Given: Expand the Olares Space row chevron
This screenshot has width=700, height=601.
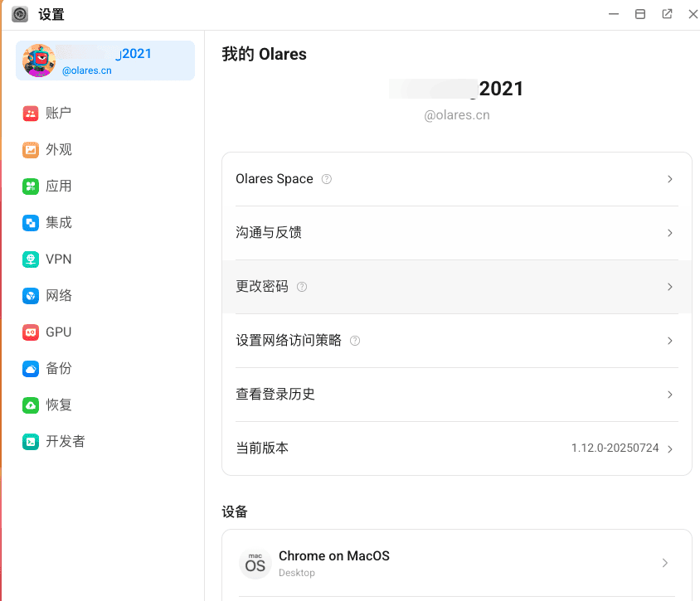Looking at the screenshot, I should (x=669, y=179).
